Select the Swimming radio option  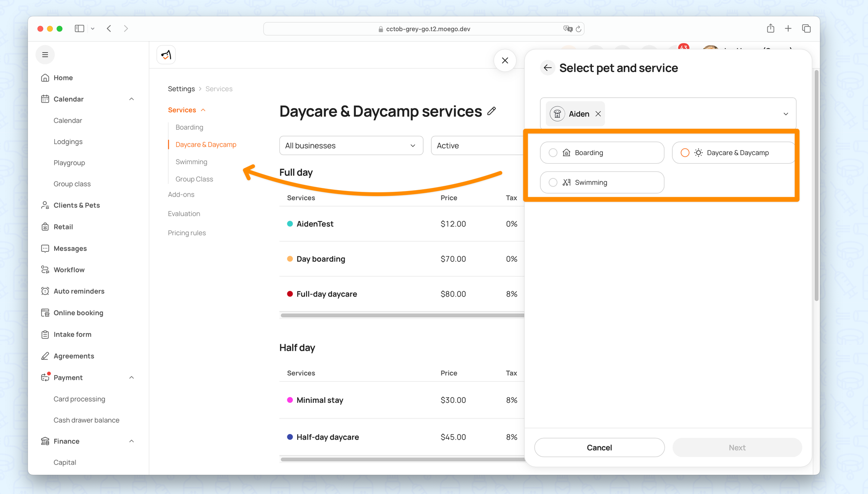tap(553, 182)
